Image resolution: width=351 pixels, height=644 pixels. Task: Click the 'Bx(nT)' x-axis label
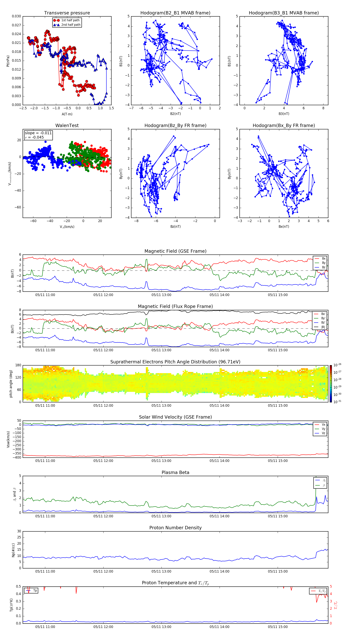(x=284, y=227)
